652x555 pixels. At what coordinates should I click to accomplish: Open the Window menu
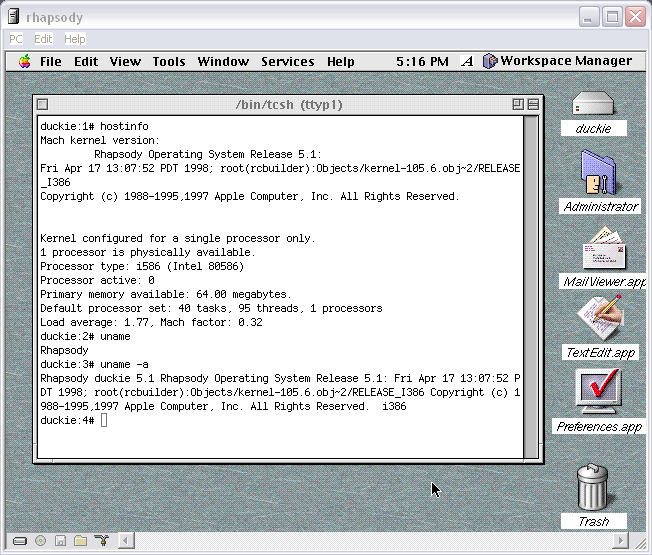pyautogui.click(x=223, y=62)
